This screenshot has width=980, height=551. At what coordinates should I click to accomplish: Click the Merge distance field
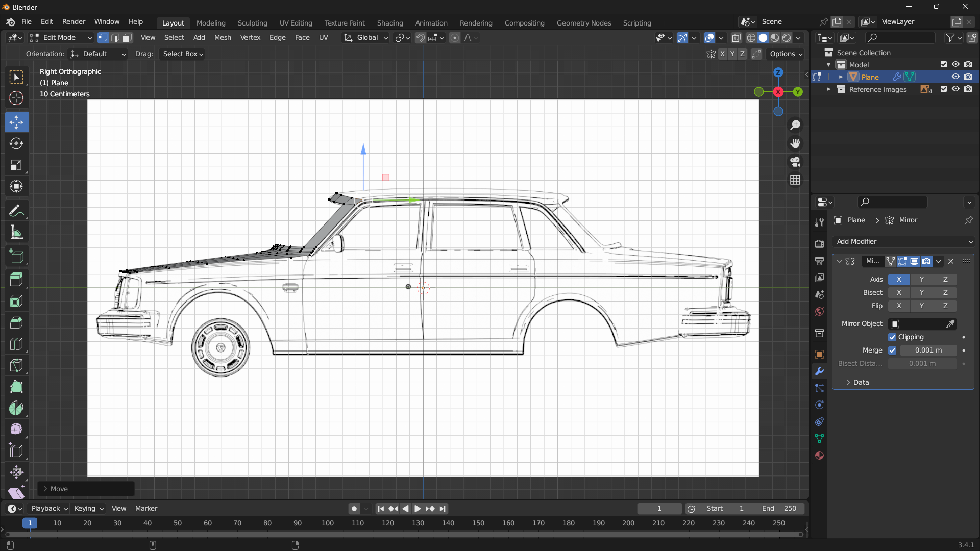click(x=928, y=350)
